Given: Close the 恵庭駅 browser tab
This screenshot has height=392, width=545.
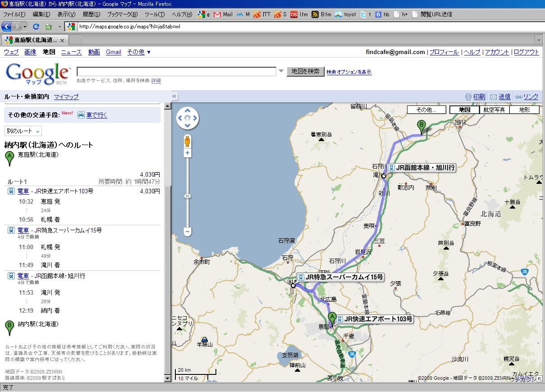Looking at the screenshot, I should (x=62, y=40).
